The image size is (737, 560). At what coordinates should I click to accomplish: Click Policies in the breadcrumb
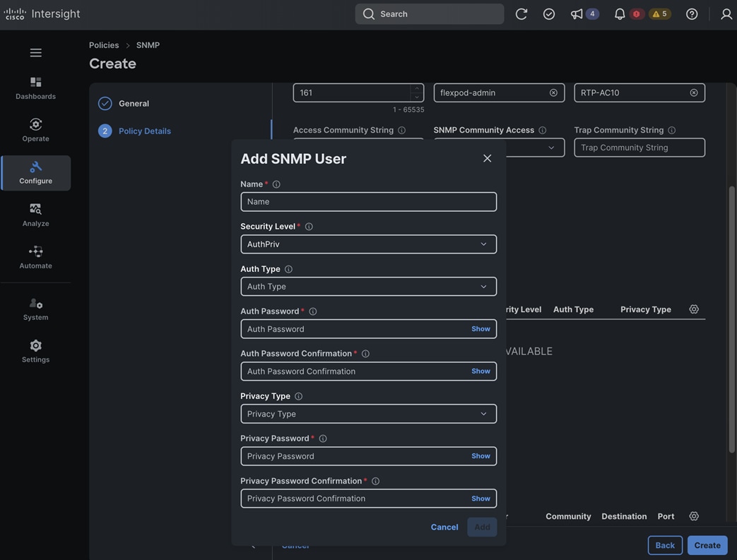pyautogui.click(x=104, y=45)
